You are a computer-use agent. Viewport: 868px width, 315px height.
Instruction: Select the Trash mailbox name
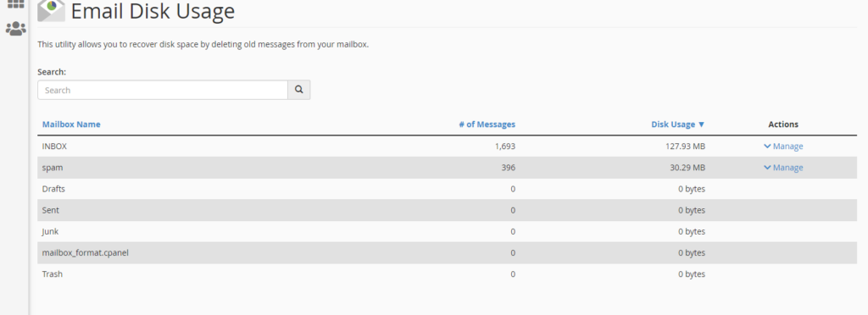pyautogui.click(x=52, y=274)
